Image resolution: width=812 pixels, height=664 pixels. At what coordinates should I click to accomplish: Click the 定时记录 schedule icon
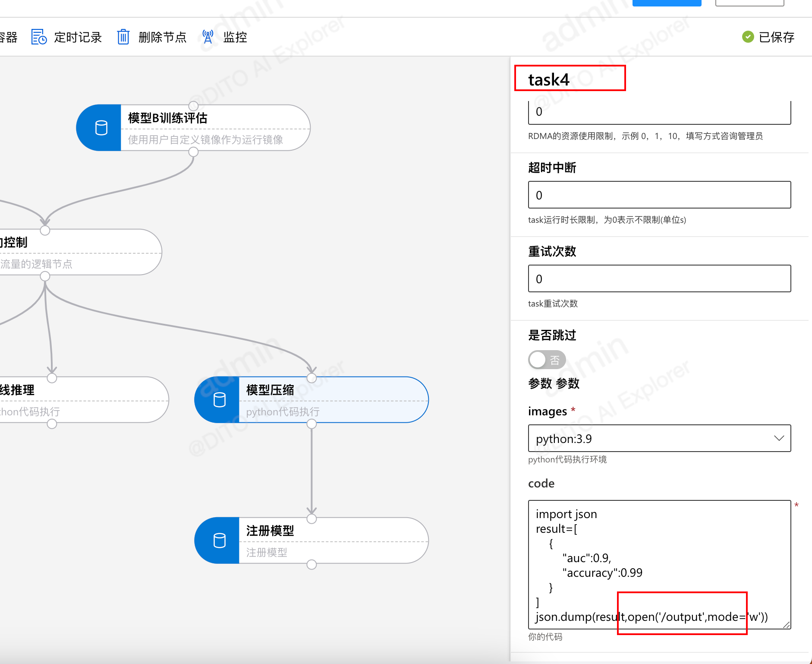pos(39,37)
